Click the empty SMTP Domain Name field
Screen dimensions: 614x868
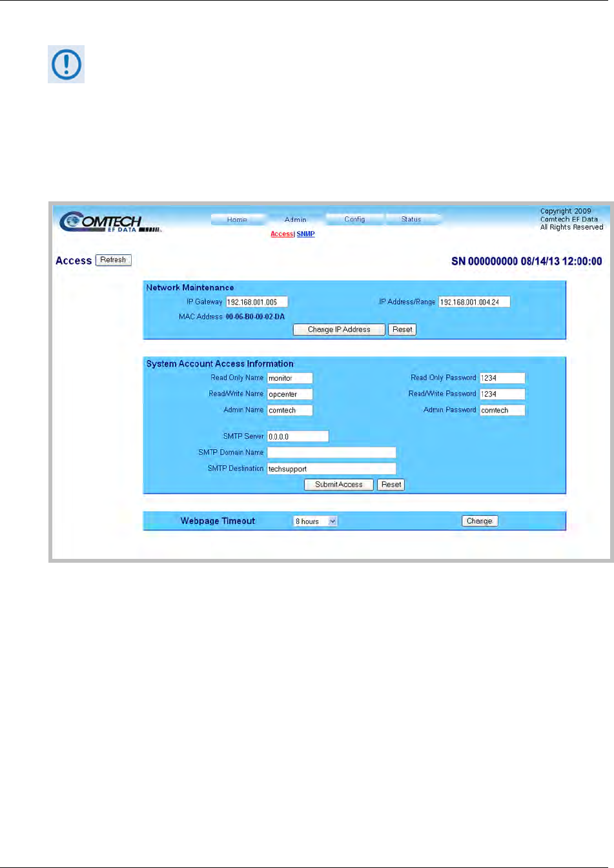point(332,453)
